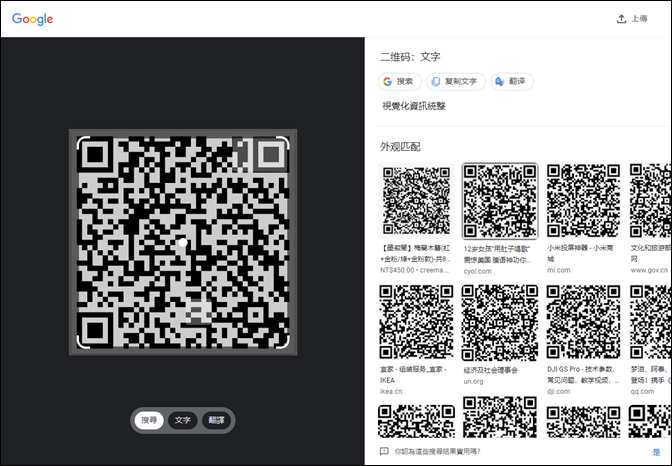Select the 翻譯 mode tab

click(x=216, y=420)
